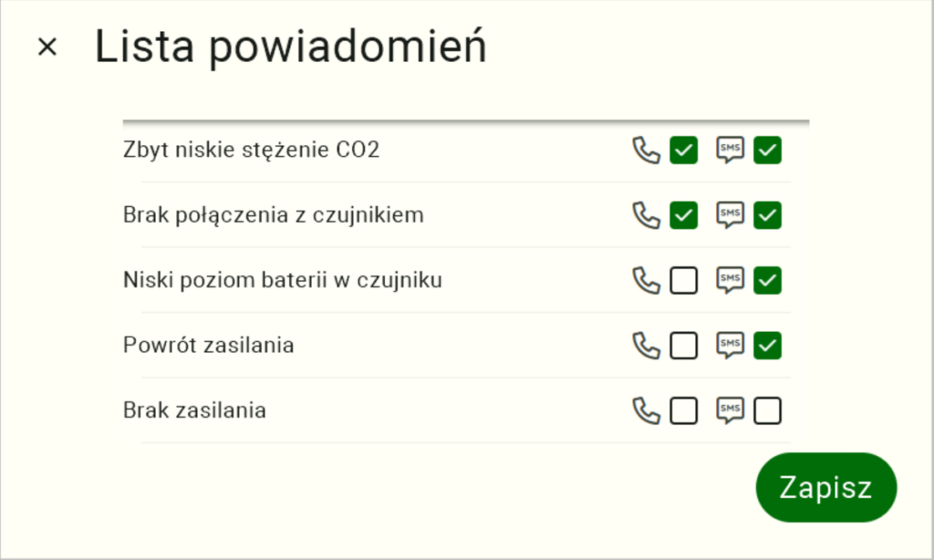Screen dimensions: 934x560
Task: Save settings with the Zapisz button
Action: pos(826,487)
